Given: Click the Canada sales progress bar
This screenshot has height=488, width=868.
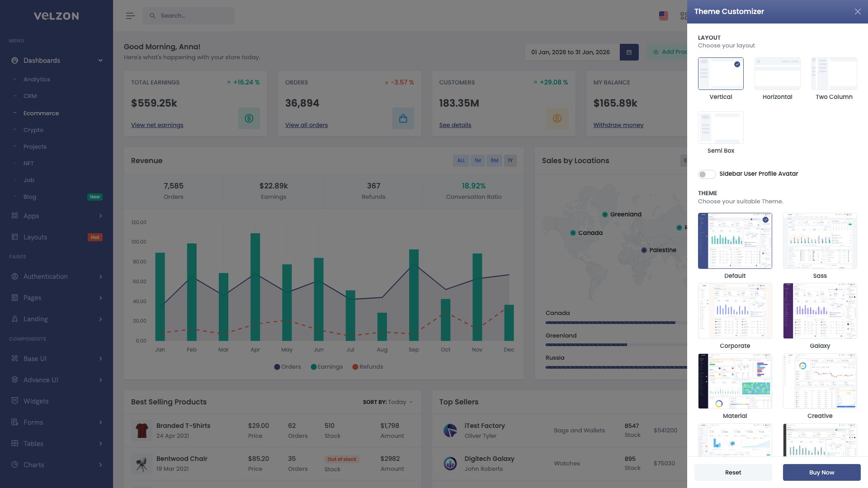Looking at the screenshot, I should pos(610,322).
